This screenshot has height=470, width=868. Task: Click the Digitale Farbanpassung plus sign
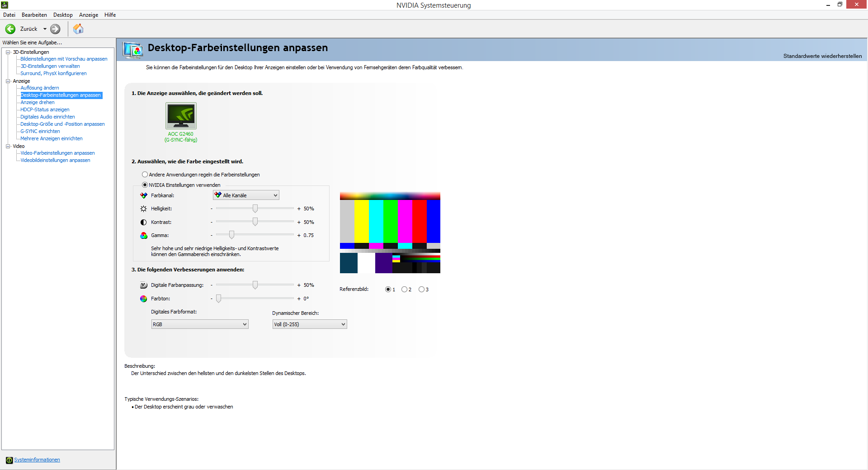point(299,285)
